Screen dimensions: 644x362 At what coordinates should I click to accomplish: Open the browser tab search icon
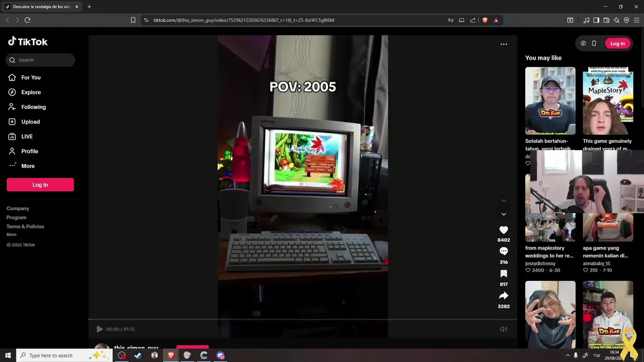point(570,20)
